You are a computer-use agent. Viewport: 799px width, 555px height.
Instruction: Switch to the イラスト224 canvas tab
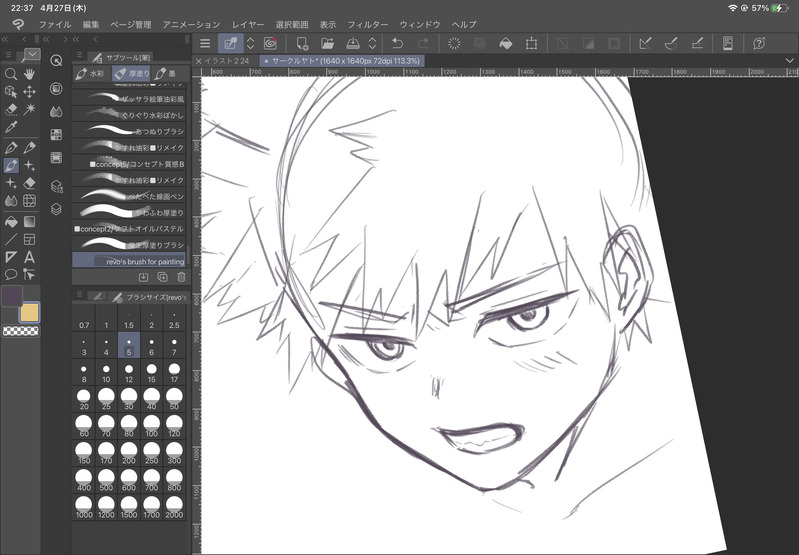coord(226,61)
